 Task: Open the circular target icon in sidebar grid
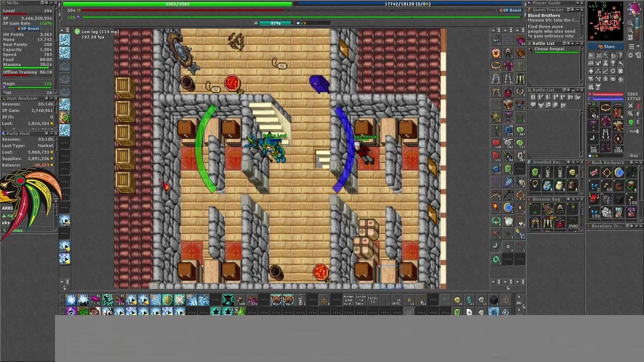pyautogui.click(x=613, y=71)
